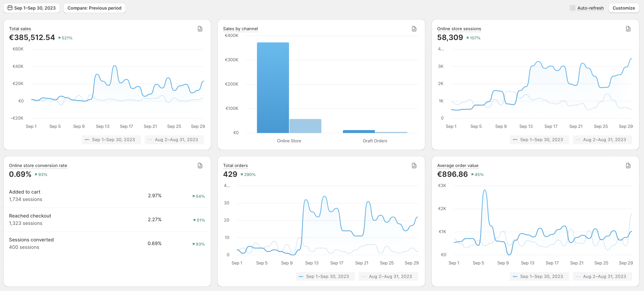This screenshot has height=291, width=644.
Task: Open the Average order value title link
Action: 457,166
